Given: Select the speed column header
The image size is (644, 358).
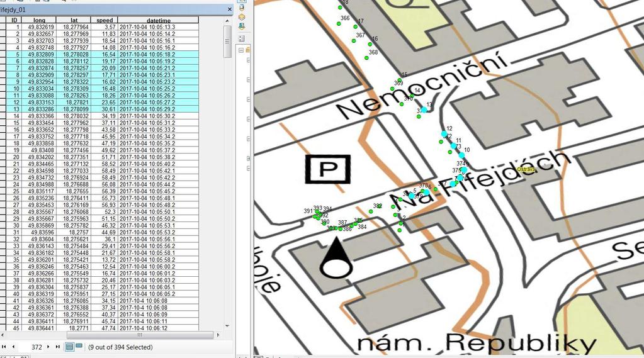Looking at the screenshot, I should click(105, 20).
